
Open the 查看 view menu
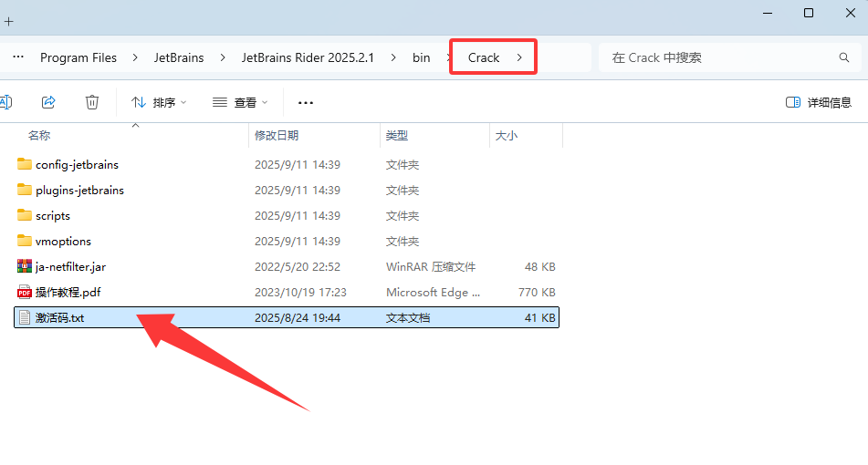click(240, 102)
